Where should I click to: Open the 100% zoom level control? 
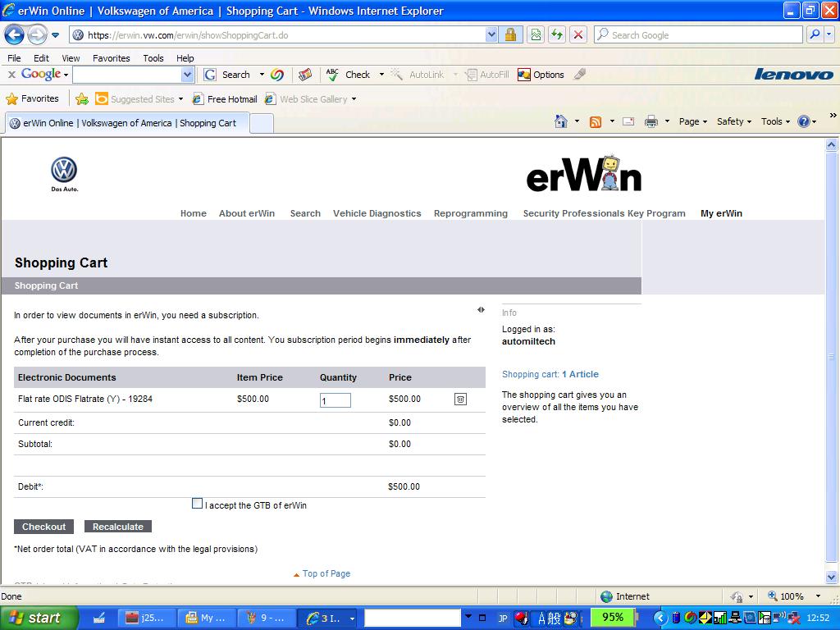[x=794, y=596]
